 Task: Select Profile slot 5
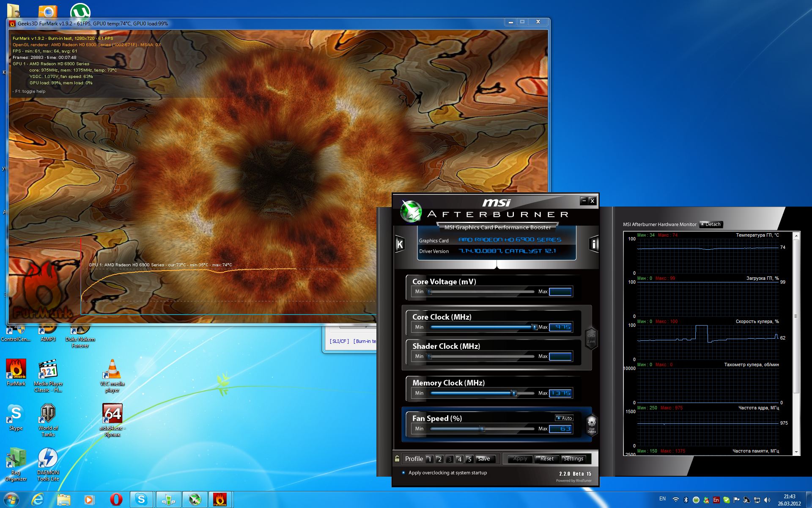(x=469, y=459)
